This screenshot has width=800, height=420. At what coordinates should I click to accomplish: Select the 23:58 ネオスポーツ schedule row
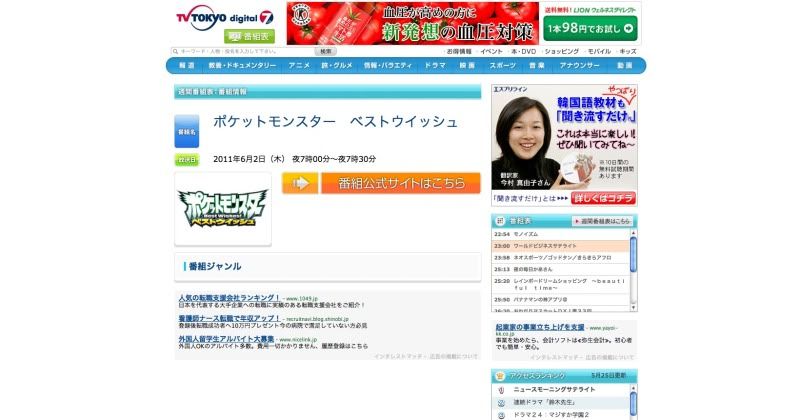point(561,258)
